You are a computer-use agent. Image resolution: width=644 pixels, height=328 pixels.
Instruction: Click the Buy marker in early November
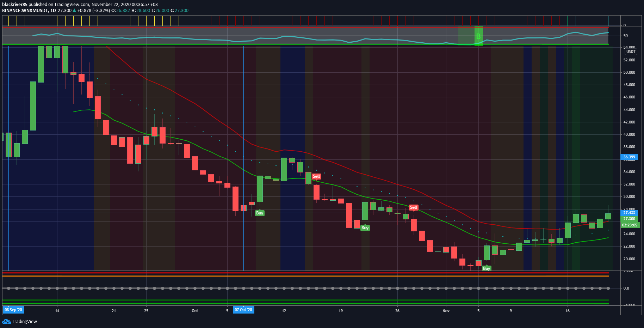487,268
